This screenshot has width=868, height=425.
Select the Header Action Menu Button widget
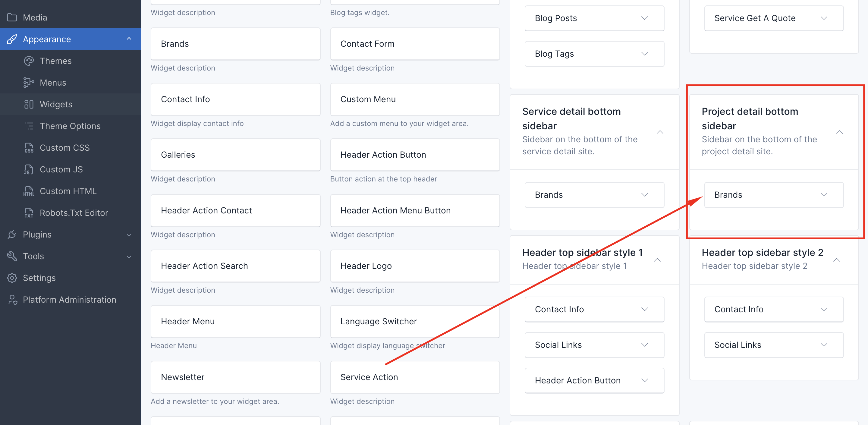pyautogui.click(x=415, y=210)
